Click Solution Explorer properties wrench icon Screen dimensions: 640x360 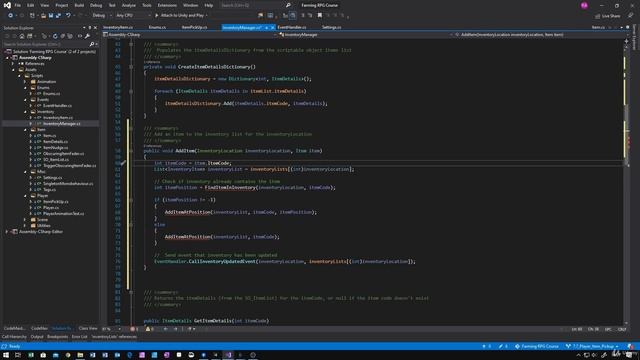(87, 36)
